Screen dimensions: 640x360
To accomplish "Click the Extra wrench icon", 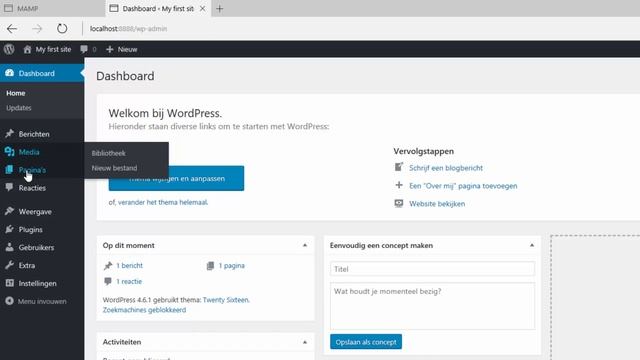I will tap(9, 265).
